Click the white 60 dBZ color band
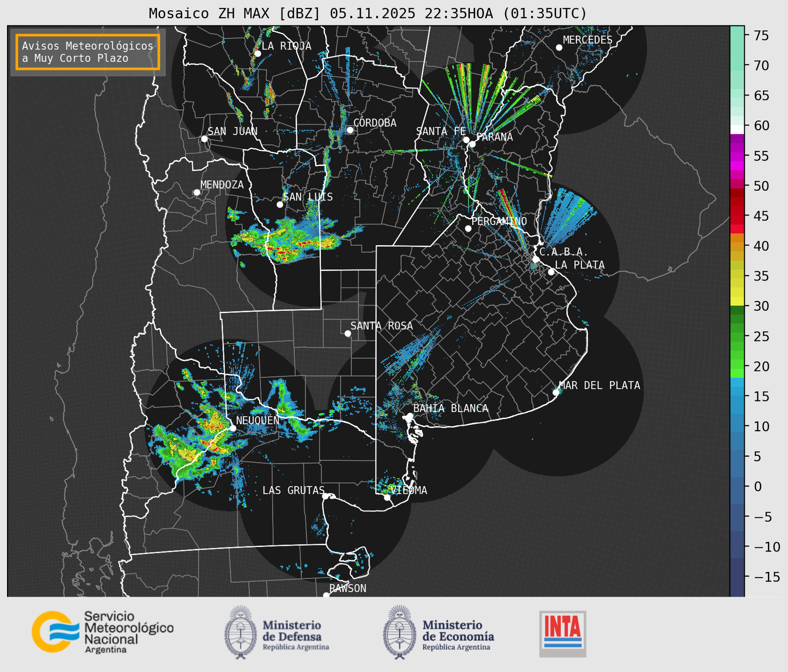Viewport: 788px width, 672px height. [x=737, y=129]
